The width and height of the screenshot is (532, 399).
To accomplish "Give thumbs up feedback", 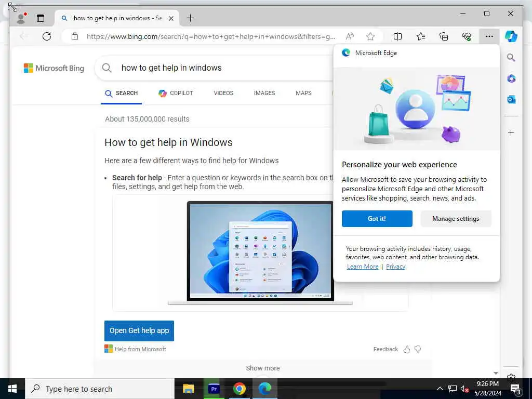I will pyautogui.click(x=406, y=350).
